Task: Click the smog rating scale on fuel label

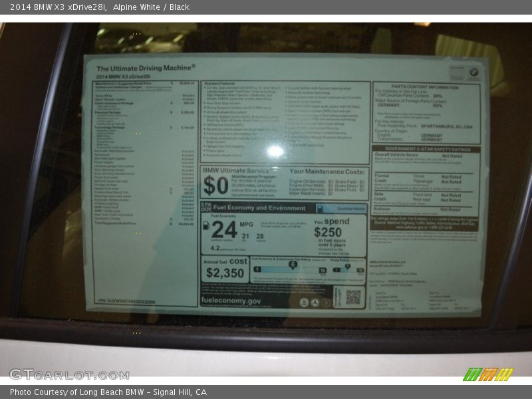Action: 348,269
